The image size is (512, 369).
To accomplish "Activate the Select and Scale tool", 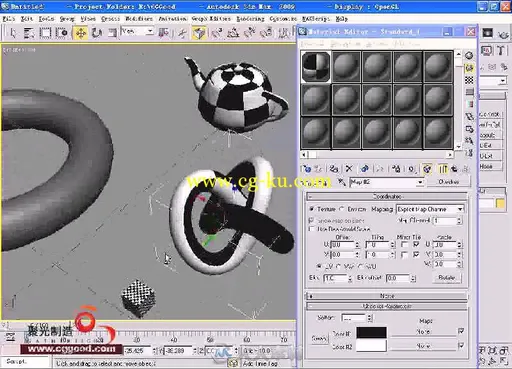I will point(113,33).
